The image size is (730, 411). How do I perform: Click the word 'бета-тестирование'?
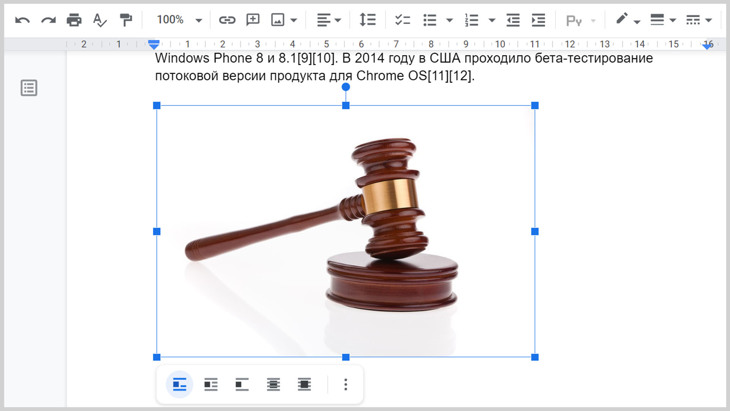click(x=594, y=58)
